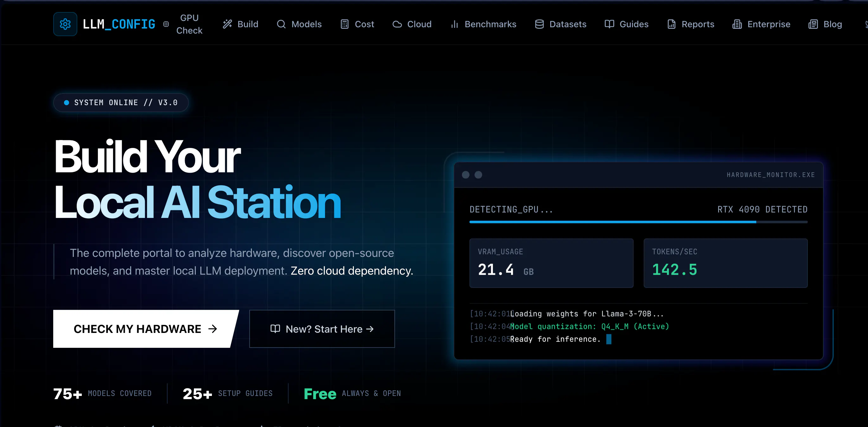Open the Guides section
Image resolution: width=868 pixels, height=427 pixels.
pos(634,24)
